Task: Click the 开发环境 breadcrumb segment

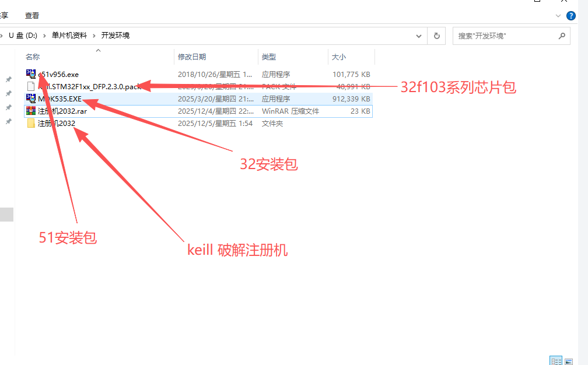Action: click(115, 36)
